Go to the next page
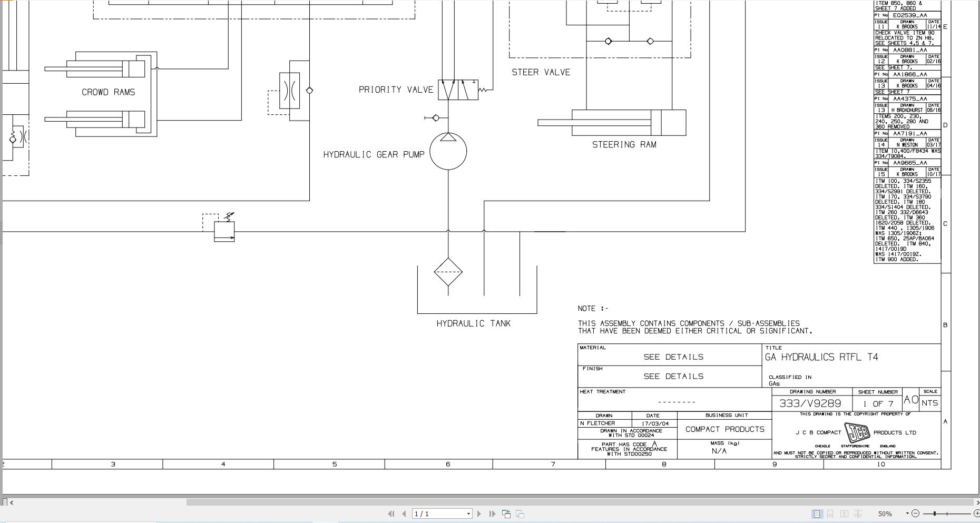The image size is (980, 523). [479, 514]
